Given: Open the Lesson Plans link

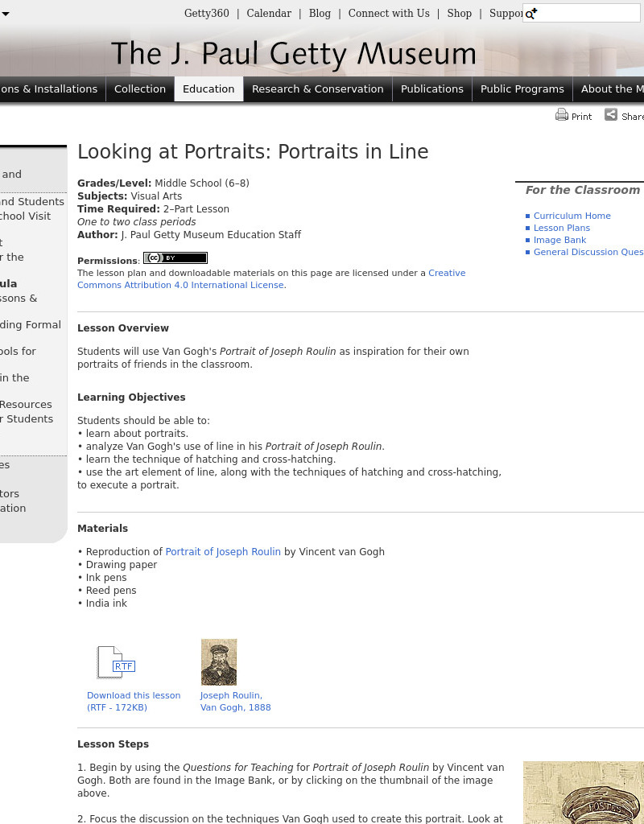Looking at the screenshot, I should coord(561,228).
